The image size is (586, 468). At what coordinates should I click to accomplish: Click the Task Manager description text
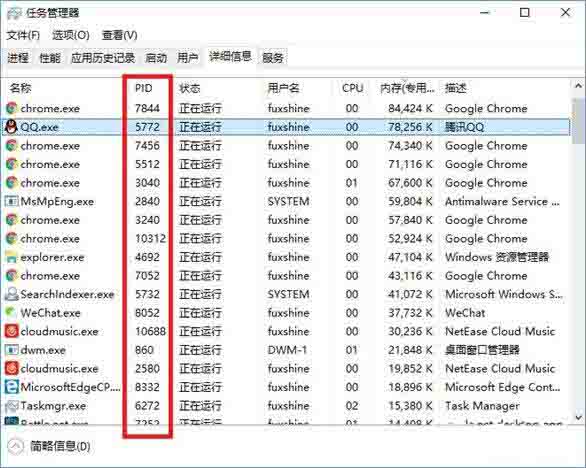[482, 406]
